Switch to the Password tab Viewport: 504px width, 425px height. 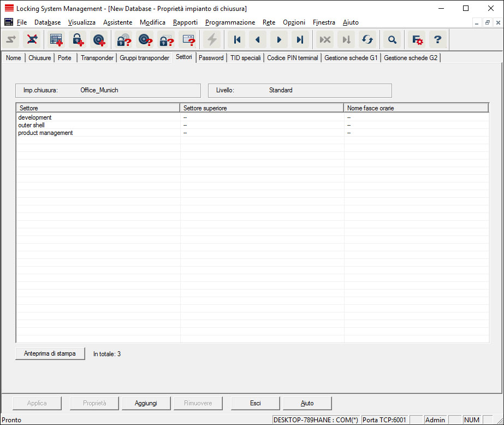click(x=211, y=58)
